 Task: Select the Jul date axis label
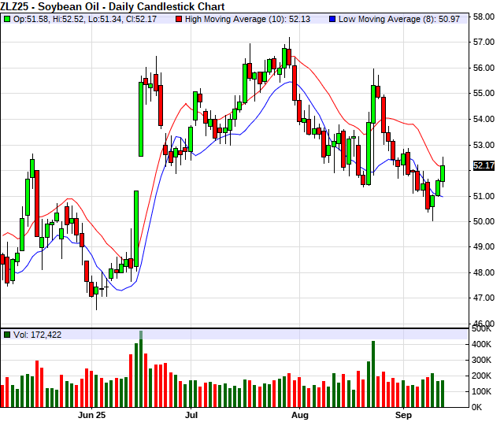[x=191, y=414]
